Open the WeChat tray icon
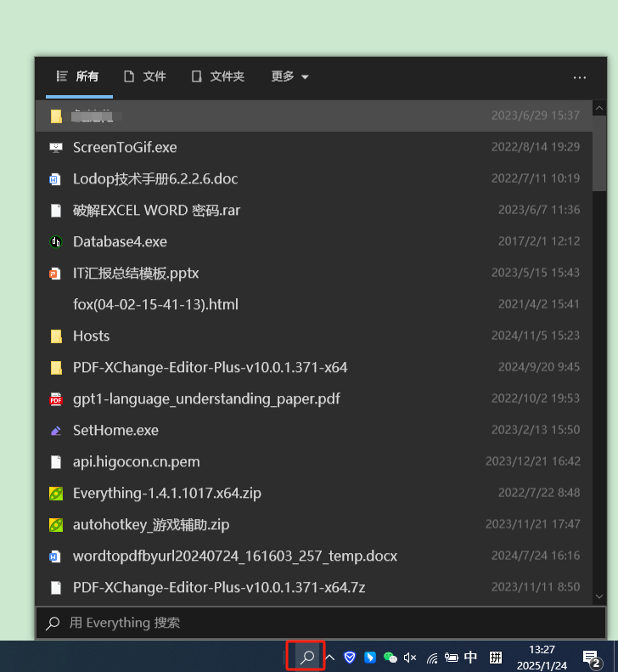The height and width of the screenshot is (672, 618). [x=390, y=657]
